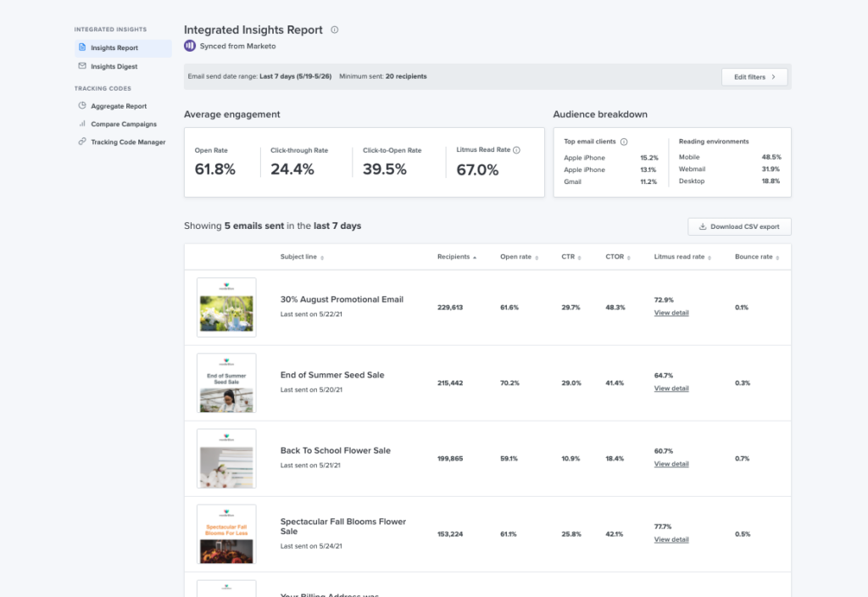
Task: Open the Back To School Flower Sale thumbnail
Action: tap(225, 458)
